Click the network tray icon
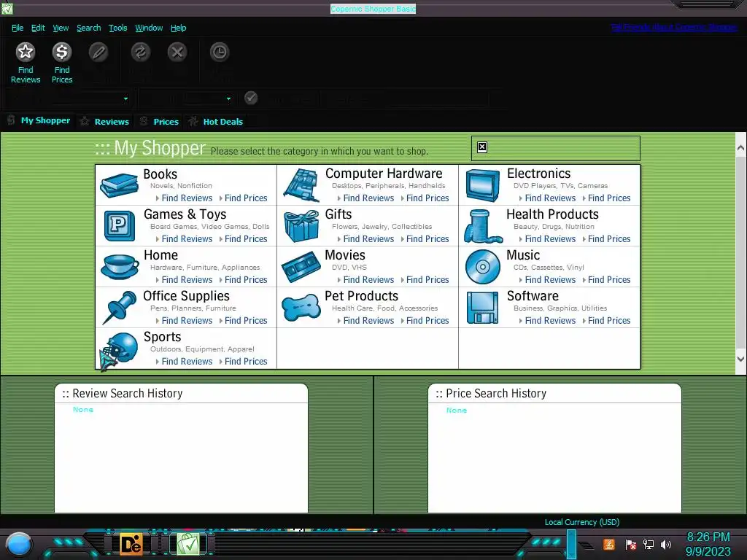747x560 pixels. (x=648, y=544)
